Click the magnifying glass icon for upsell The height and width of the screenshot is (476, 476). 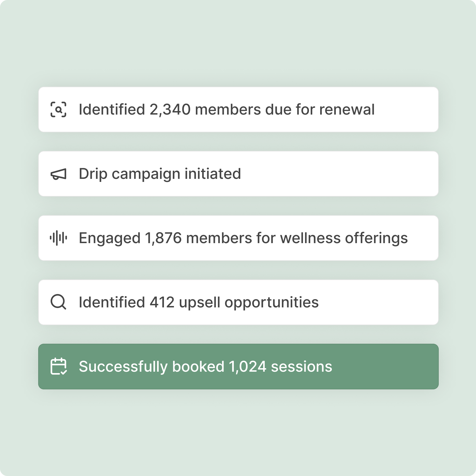(x=58, y=302)
